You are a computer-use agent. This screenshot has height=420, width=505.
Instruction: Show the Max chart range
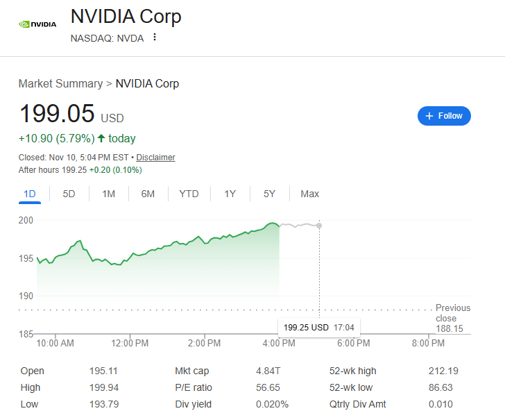click(x=309, y=194)
